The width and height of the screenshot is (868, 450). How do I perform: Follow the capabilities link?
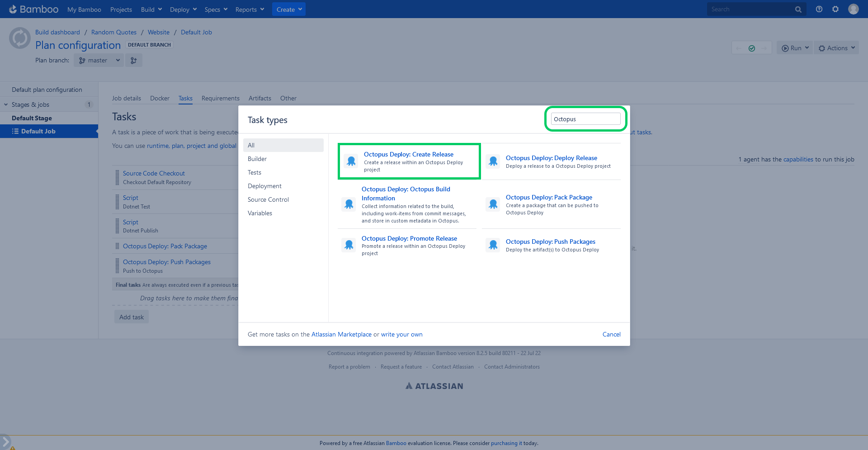click(x=798, y=159)
